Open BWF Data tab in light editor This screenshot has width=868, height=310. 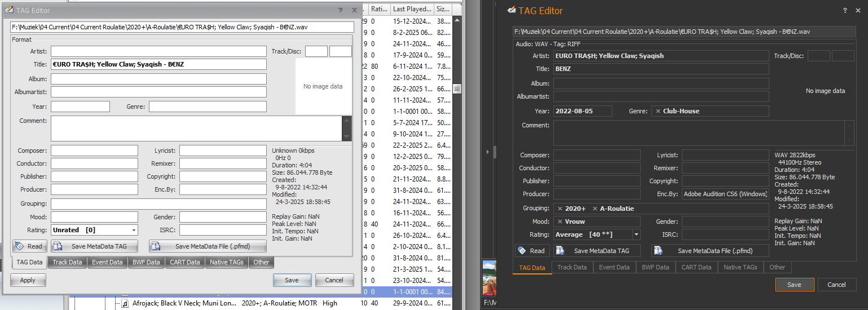(x=146, y=262)
